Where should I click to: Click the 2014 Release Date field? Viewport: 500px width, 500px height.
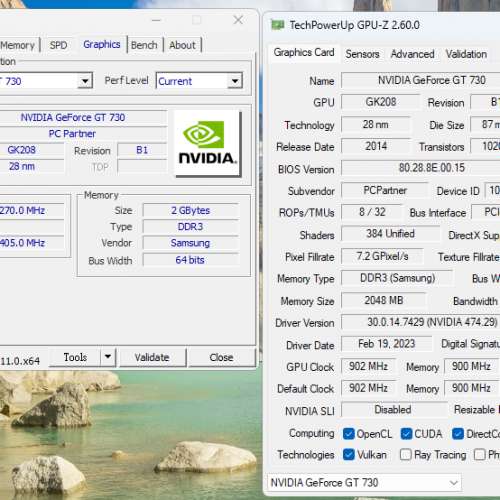click(x=376, y=146)
